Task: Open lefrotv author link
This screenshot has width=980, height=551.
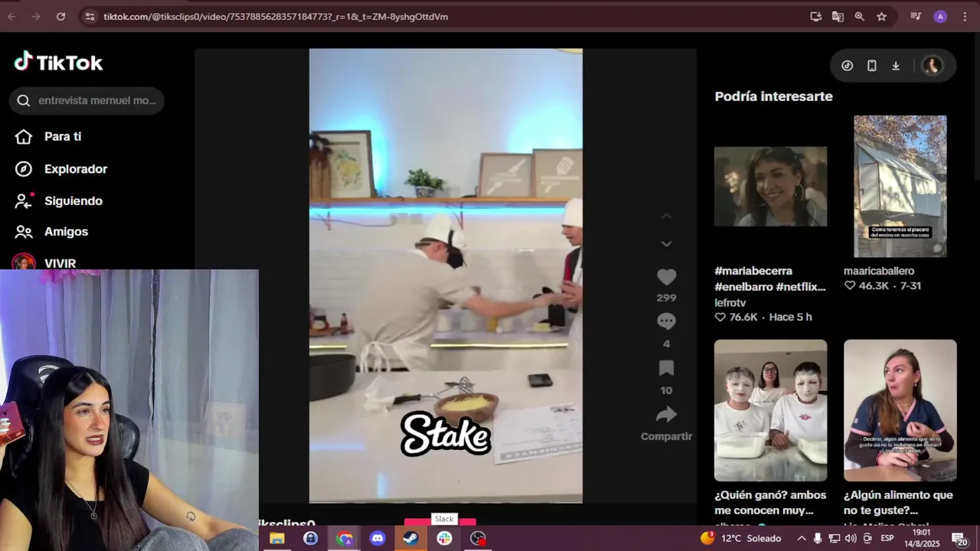Action: [730, 303]
